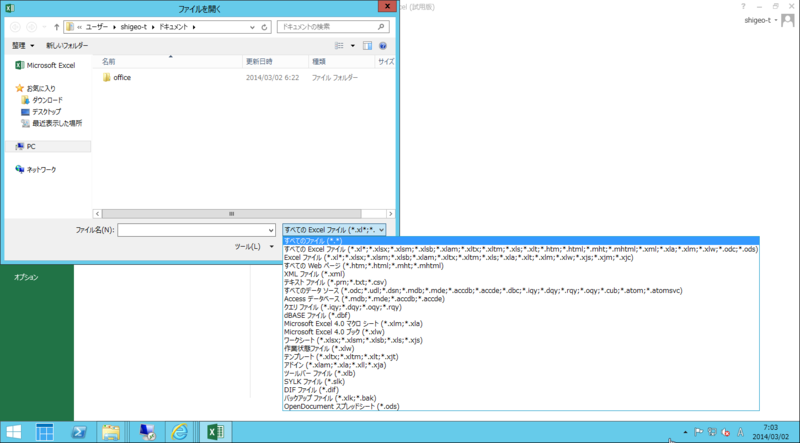Click the Back navigation arrow in dialog
800x443 pixels.
[15, 27]
